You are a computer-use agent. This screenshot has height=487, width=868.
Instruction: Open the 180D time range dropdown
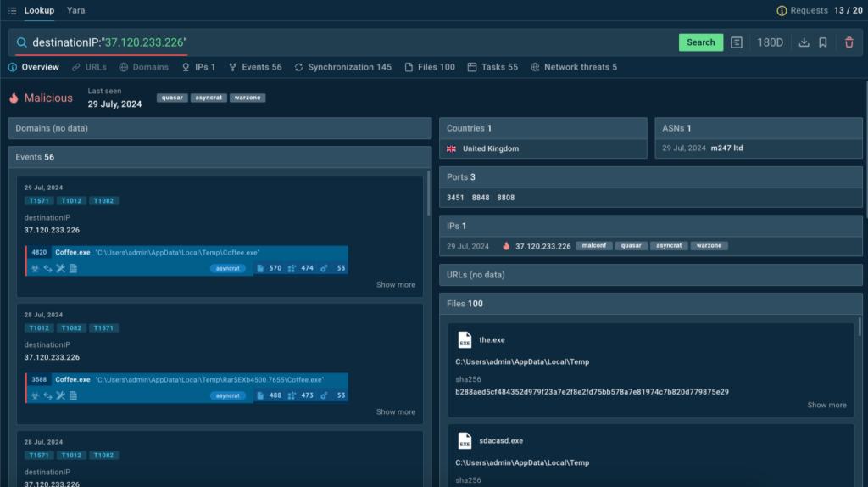coord(770,42)
